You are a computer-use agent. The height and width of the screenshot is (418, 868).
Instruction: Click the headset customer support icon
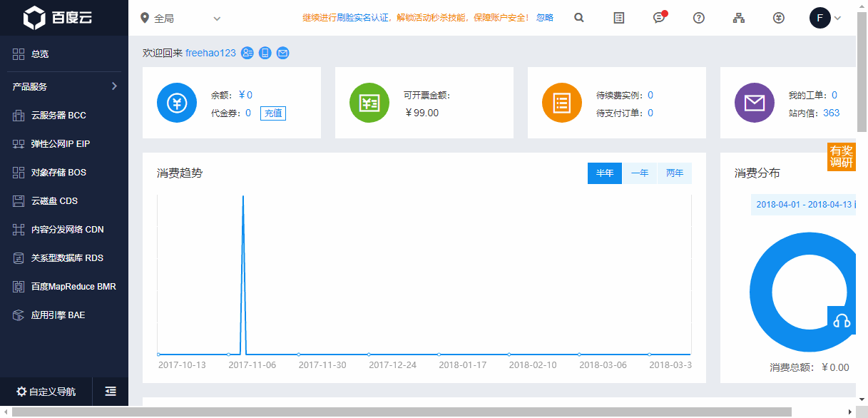842,320
